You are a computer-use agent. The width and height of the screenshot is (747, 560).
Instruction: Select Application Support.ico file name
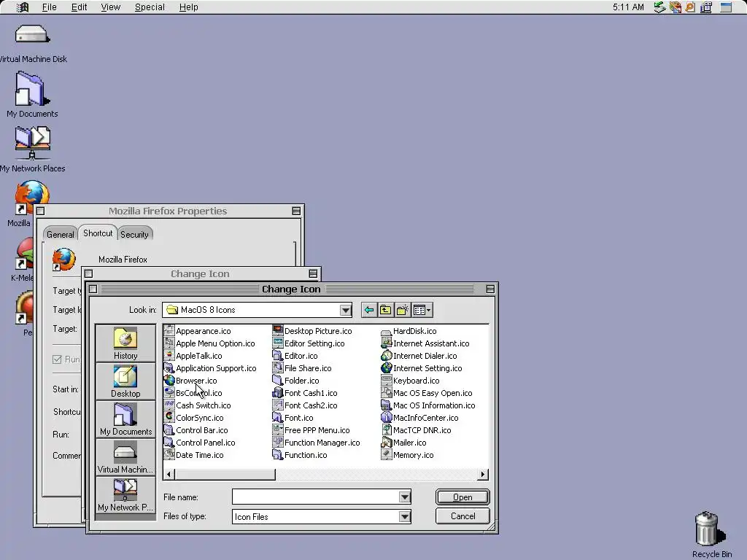[216, 368]
